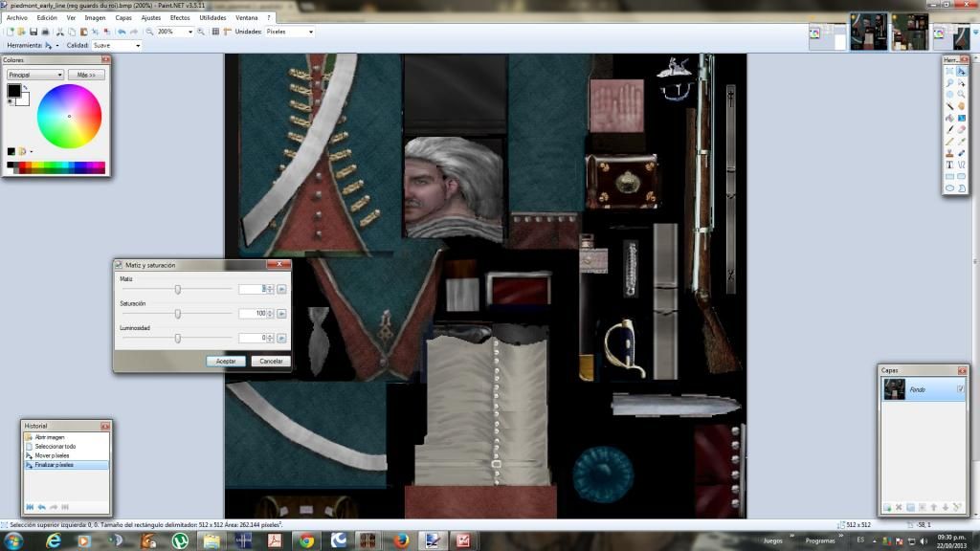Select the Pencil tool
The image size is (980, 551).
[949, 142]
